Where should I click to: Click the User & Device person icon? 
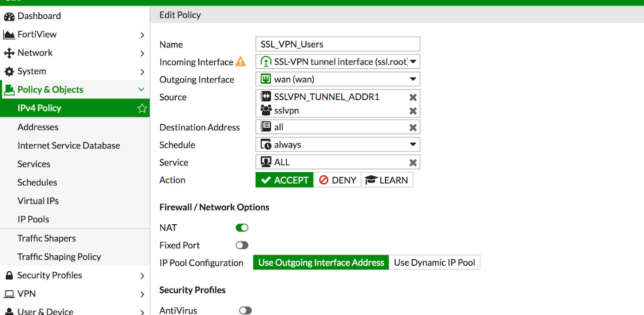pyautogui.click(x=9, y=311)
